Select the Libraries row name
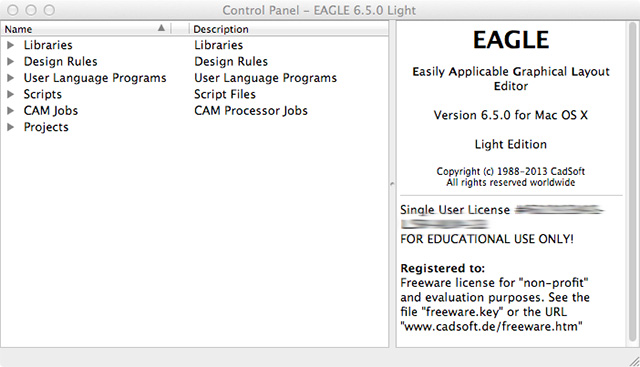 pos(48,45)
